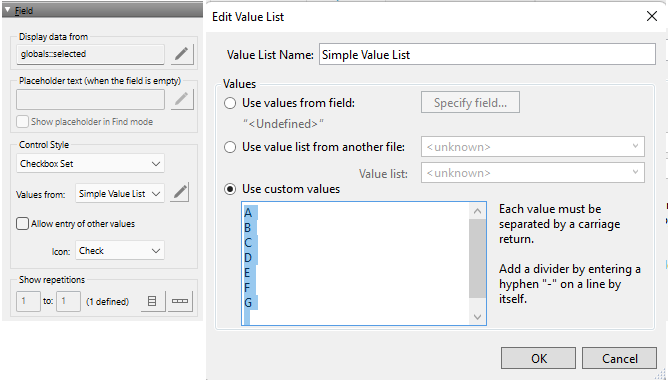Open the Icon Check dropdown
Viewport: 668px width, 381px height.
(120, 251)
